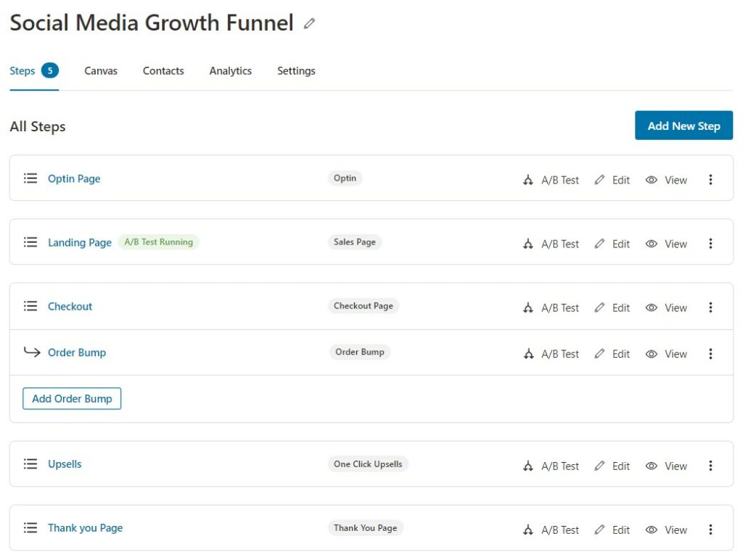Click the Order Bump type tag
This screenshot has height=560, width=743.
360,352
